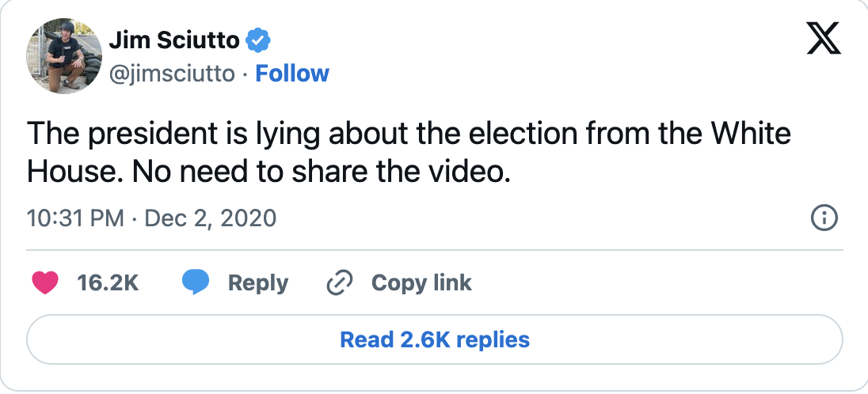Click the Dec 2, 2020 date
The width and height of the screenshot is (868, 394).
tap(209, 218)
